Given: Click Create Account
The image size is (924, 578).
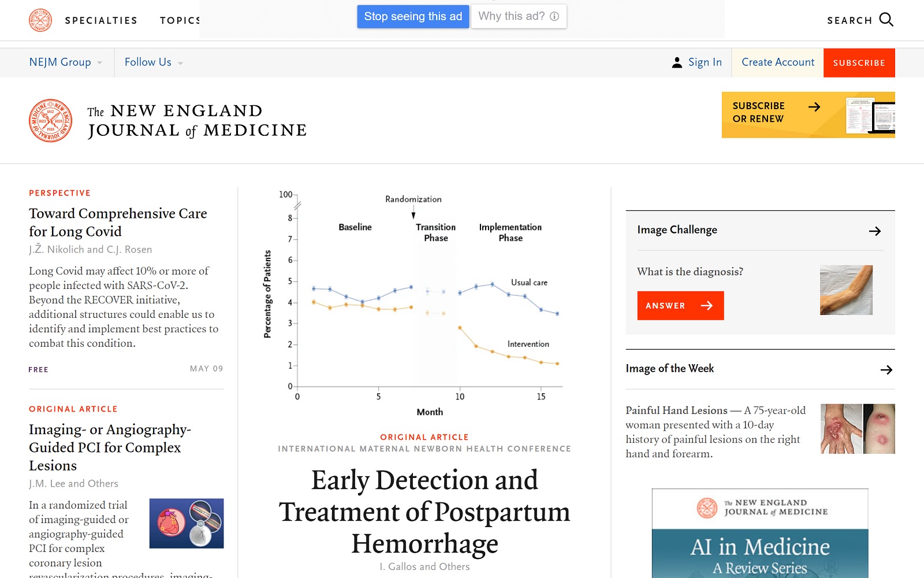Looking at the screenshot, I should click(x=778, y=62).
